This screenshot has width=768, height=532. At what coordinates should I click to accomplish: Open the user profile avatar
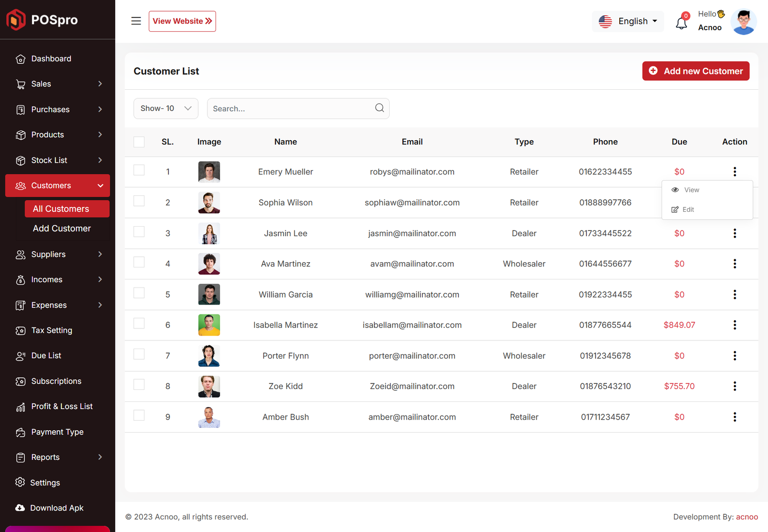743,22
